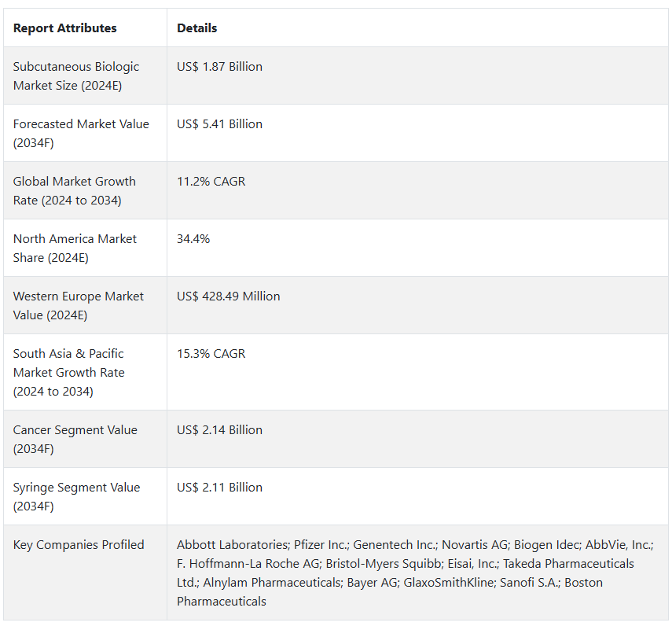Click the Details column header

(x=196, y=28)
